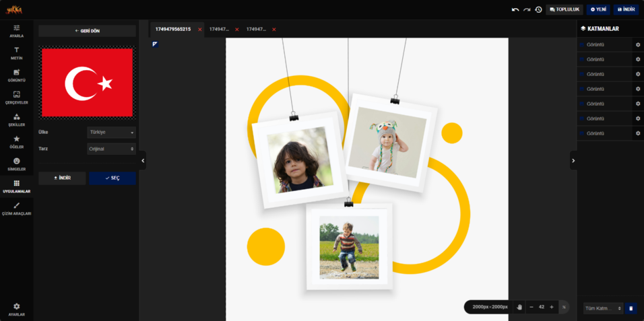644x321 pixels.
Task: Open the ŞEKİLLER shapes tool
Action: [16, 120]
